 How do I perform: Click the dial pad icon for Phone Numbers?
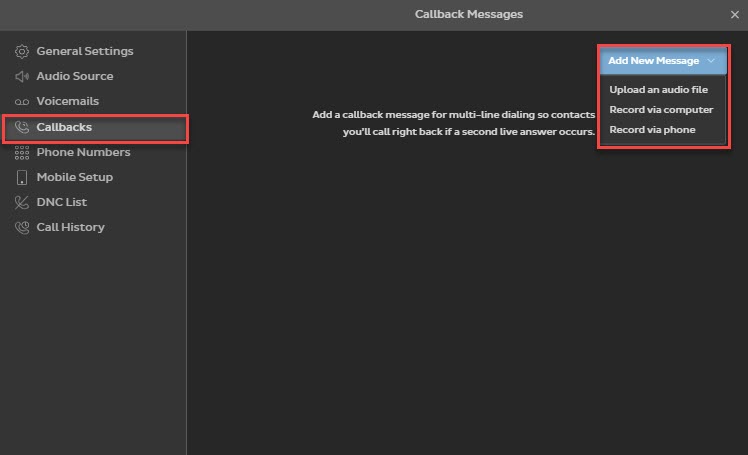22,153
